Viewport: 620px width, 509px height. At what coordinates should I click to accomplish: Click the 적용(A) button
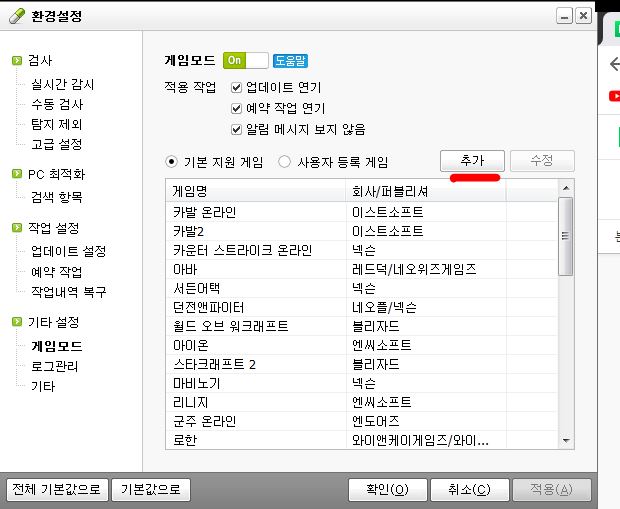[x=552, y=490]
